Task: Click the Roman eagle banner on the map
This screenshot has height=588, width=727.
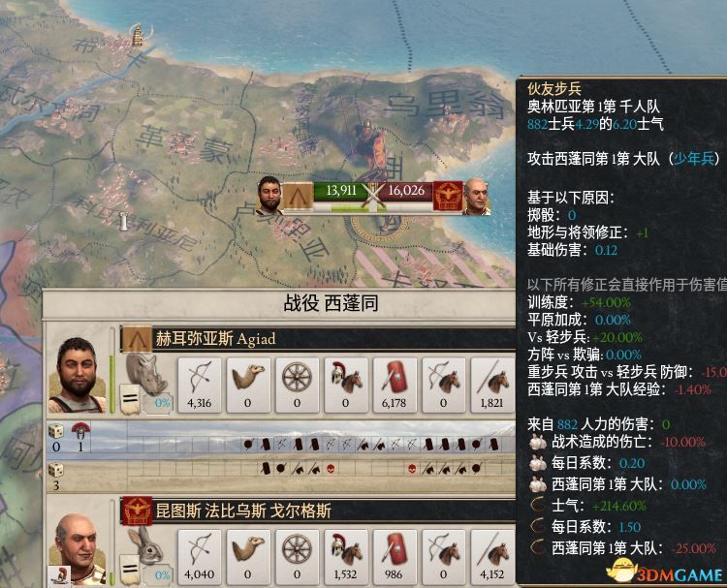Action: (448, 196)
